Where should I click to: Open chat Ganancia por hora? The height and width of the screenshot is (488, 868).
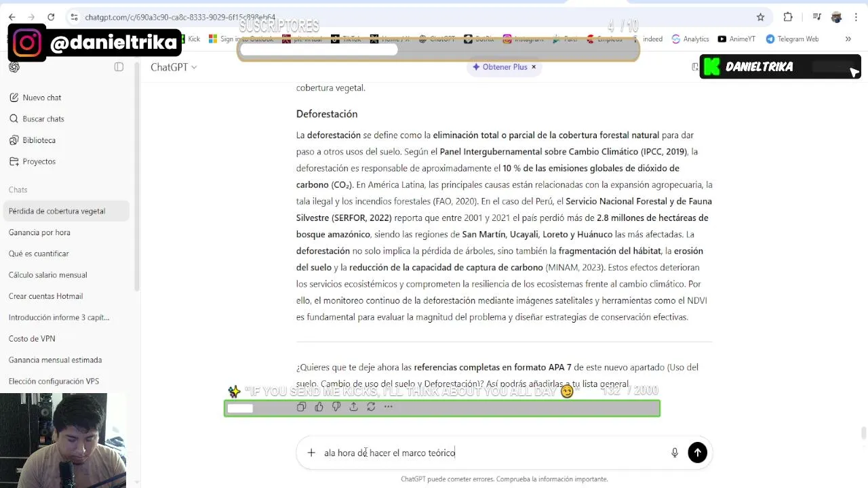click(66, 232)
